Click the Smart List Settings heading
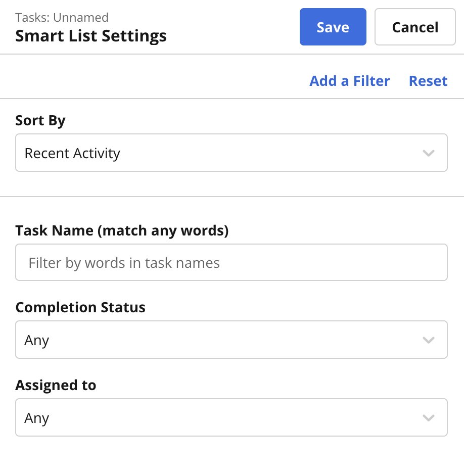The image size is (464, 476). [91, 36]
